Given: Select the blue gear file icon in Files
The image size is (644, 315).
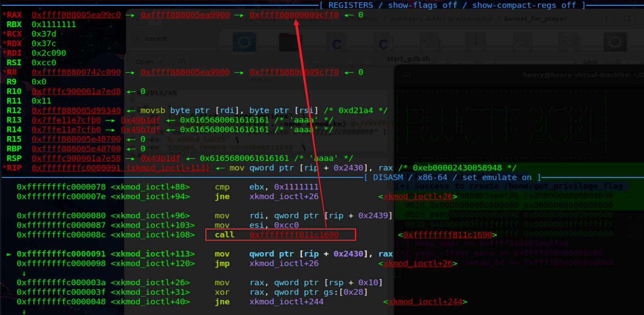Looking at the screenshot, I should (244, 42).
